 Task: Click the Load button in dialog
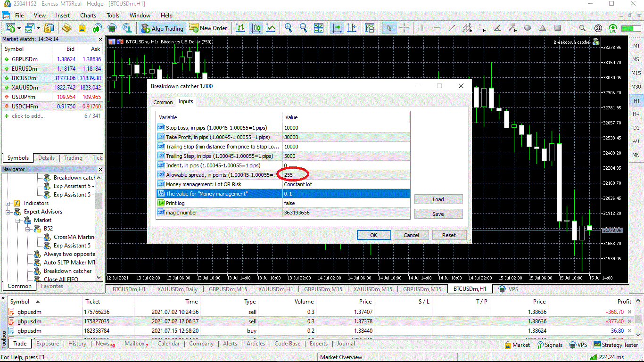tap(438, 199)
